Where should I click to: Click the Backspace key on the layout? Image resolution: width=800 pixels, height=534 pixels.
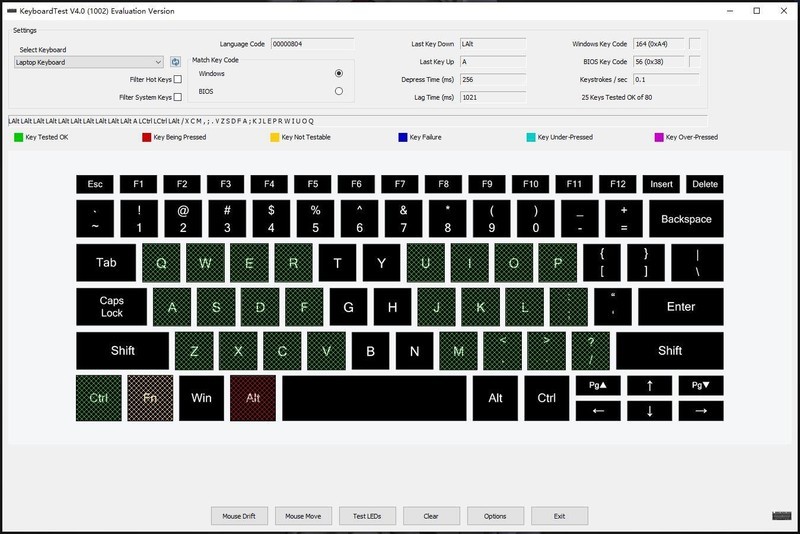coord(686,219)
